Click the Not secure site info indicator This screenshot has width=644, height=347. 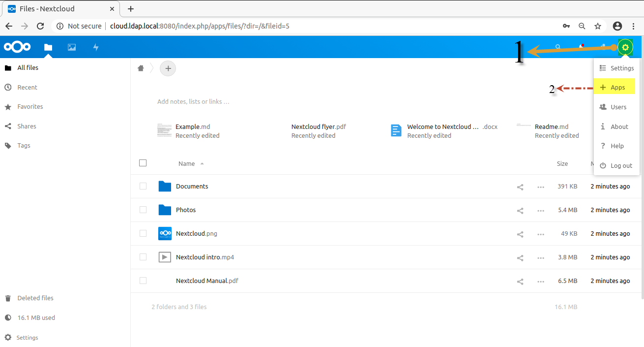pyautogui.click(x=79, y=26)
